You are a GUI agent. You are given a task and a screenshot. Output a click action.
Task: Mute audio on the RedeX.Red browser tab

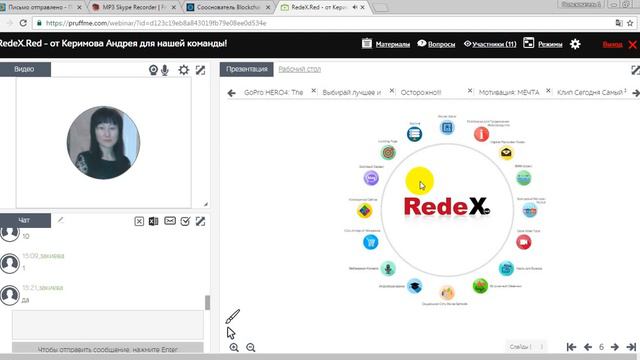click(x=355, y=7)
